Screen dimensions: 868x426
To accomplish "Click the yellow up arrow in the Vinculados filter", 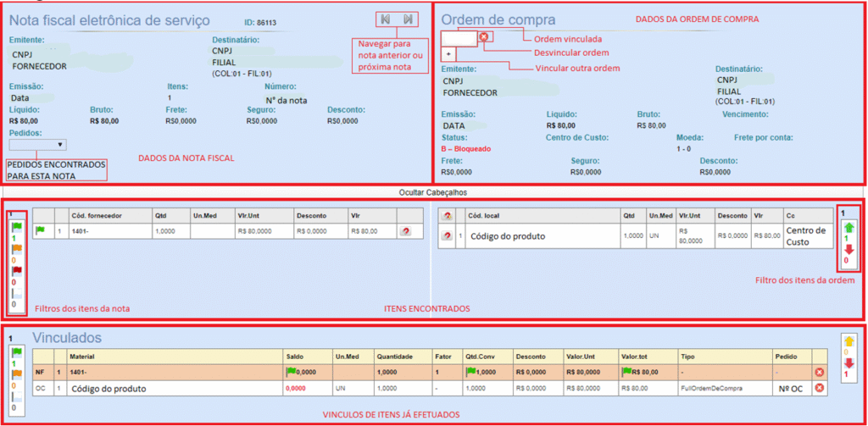I will coord(850,342).
